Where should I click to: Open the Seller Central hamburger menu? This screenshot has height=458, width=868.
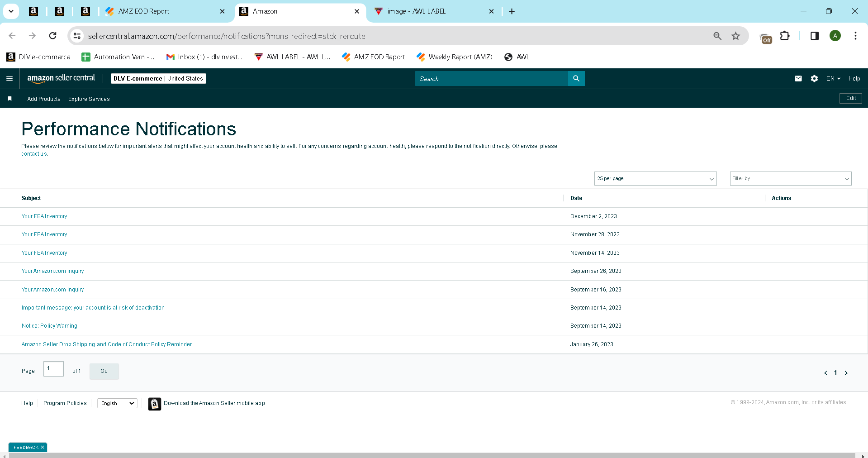pyautogui.click(x=9, y=79)
